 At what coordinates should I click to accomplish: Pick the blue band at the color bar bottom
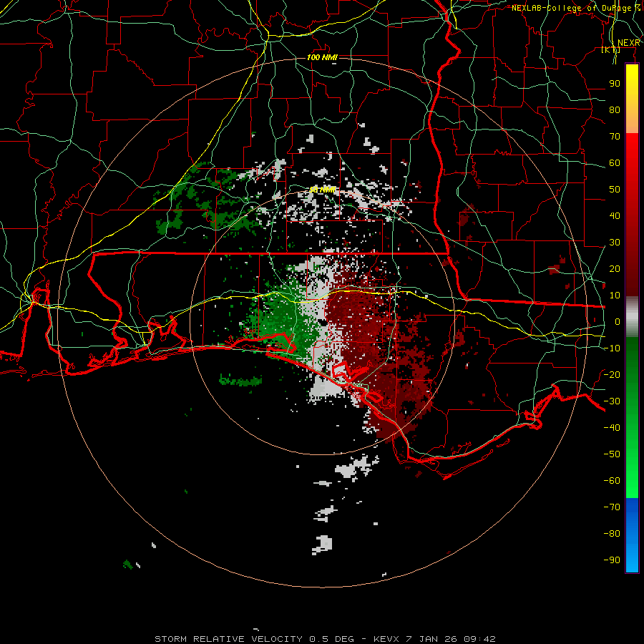click(x=632, y=535)
